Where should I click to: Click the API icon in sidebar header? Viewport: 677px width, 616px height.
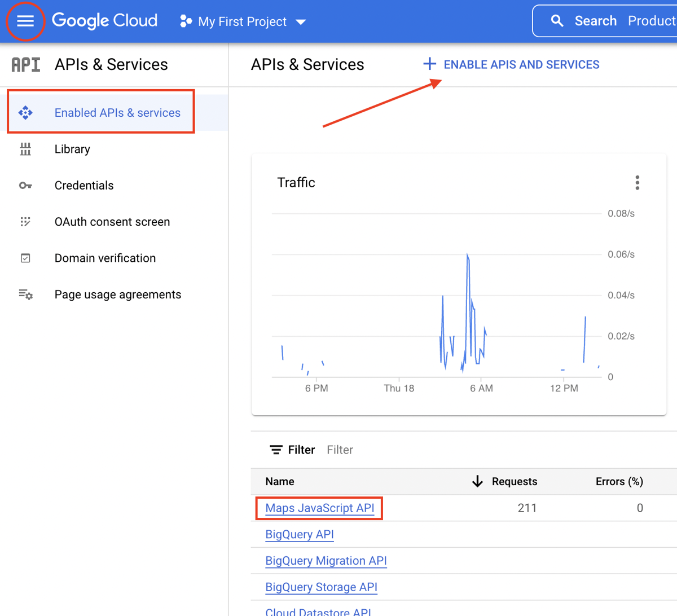click(x=26, y=65)
